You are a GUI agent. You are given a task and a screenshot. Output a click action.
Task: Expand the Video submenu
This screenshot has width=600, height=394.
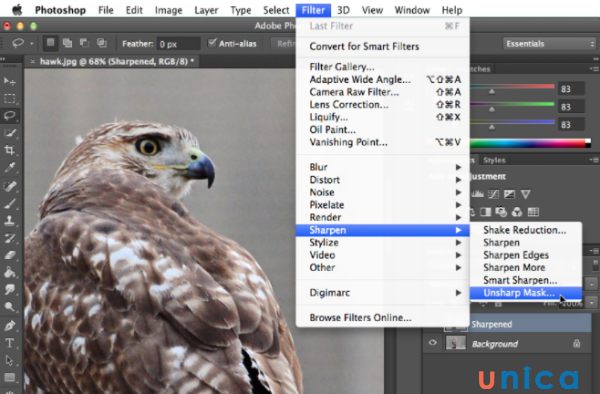click(383, 255)
